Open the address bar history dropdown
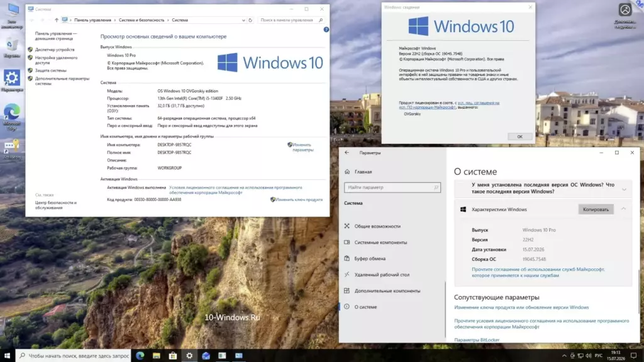The width and height of the screenshot is (644, 362). pyautogui.click(x=243, y=20)
